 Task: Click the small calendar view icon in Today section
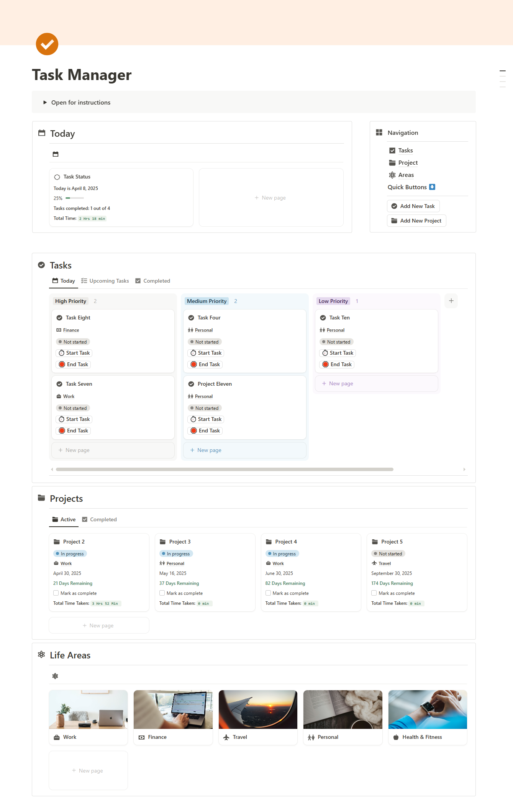56,154
